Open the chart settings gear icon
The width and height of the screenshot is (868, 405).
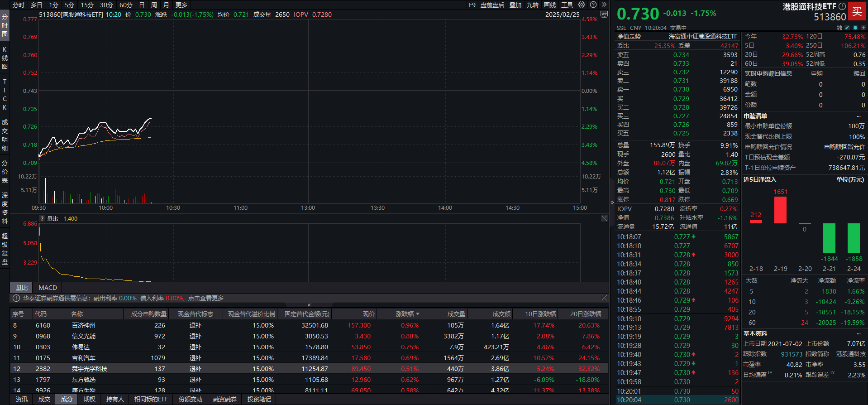click(x=582, y=5)
